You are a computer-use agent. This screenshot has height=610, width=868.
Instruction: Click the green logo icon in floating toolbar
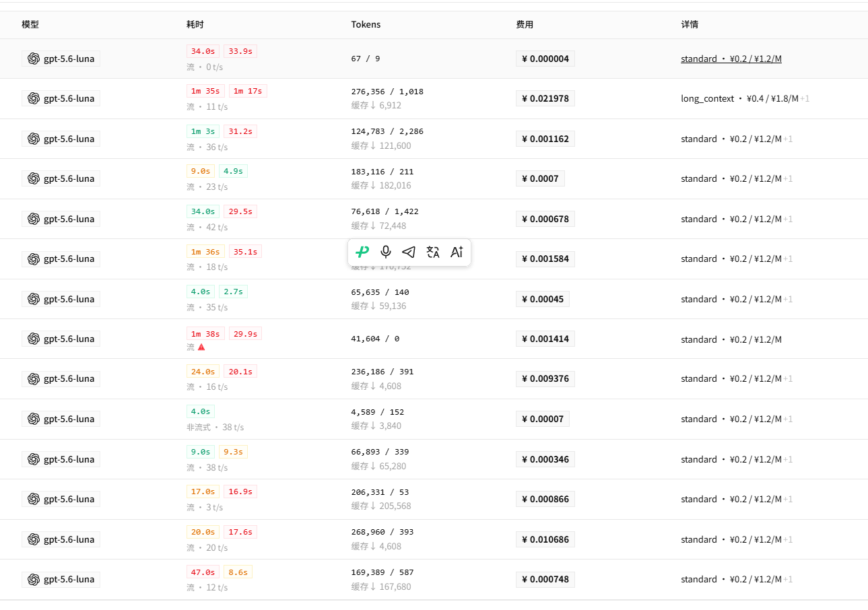pyautogui.click(x=362, y=252)
